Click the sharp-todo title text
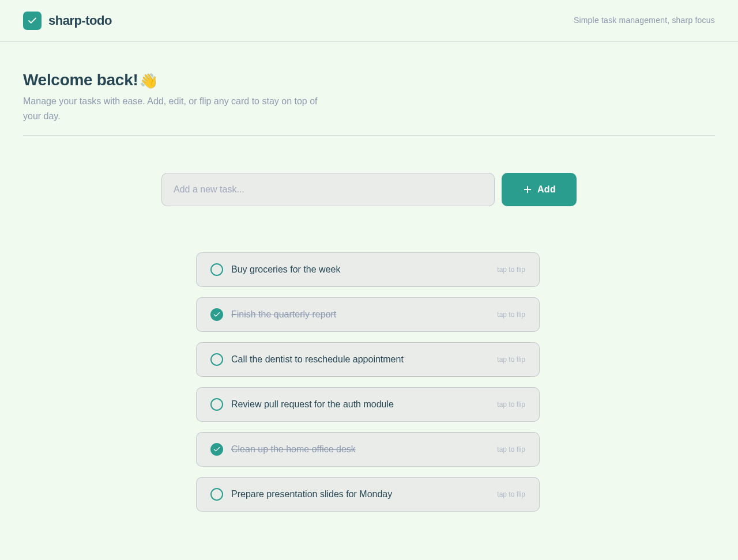 [x=80, y=21]
